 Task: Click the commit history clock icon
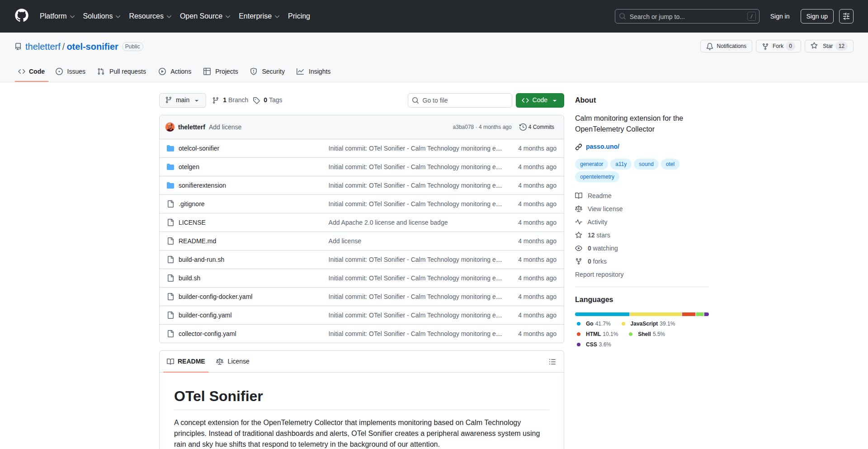point(523,127)
